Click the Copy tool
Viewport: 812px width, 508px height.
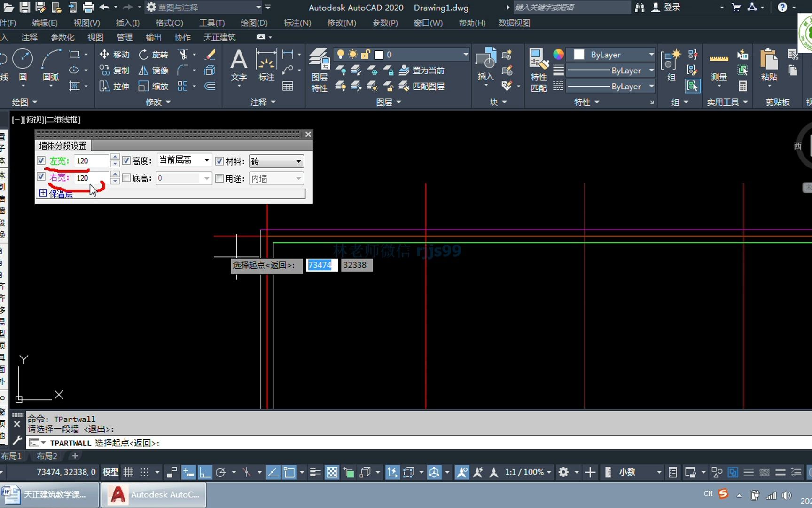coord(114,71)
